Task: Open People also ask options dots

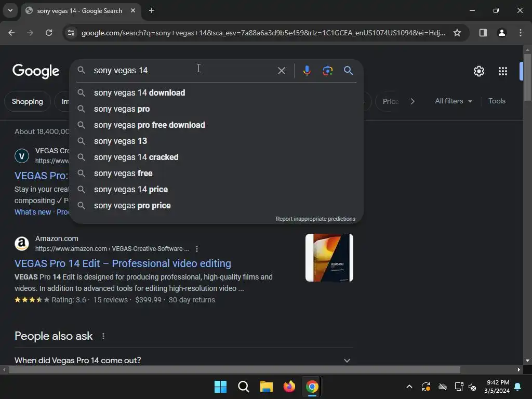Action: [x=103, y=336]
